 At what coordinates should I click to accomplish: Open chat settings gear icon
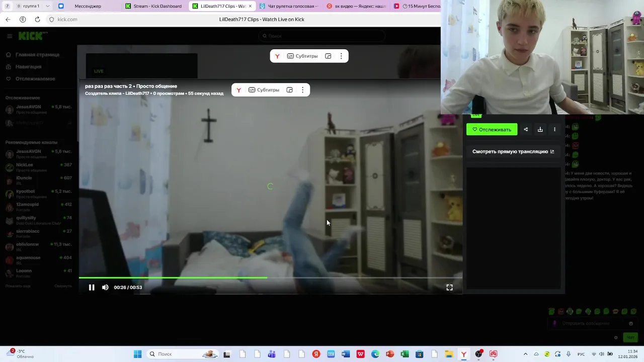(615, 337)
